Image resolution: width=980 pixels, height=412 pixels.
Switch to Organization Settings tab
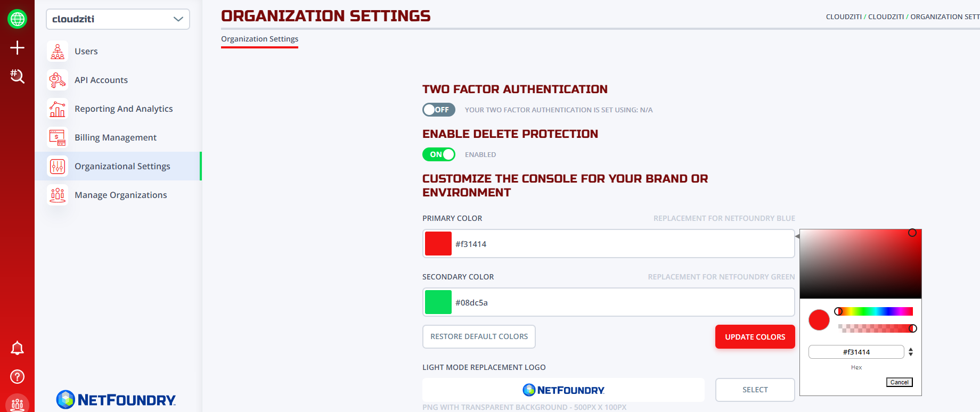tap(259, 39)
